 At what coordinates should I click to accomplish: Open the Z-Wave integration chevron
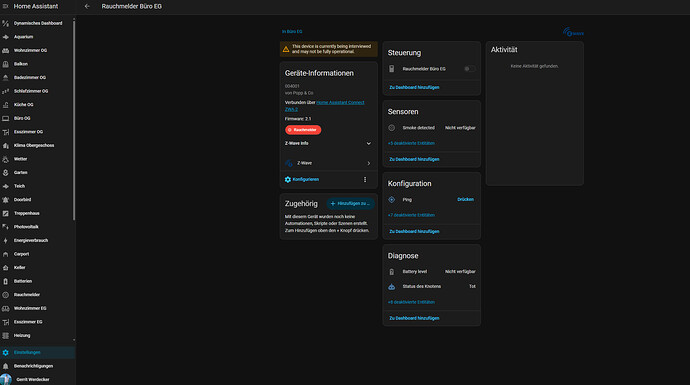369,163
